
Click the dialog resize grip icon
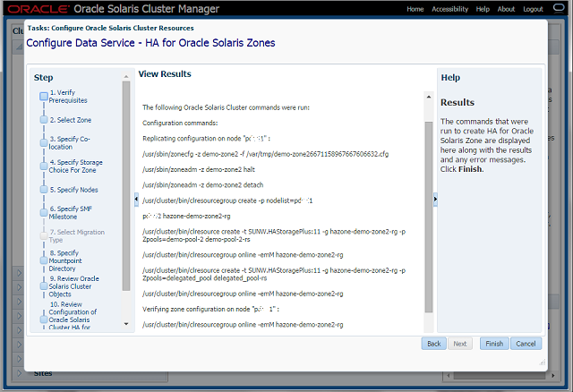click(x=543, y=362)
